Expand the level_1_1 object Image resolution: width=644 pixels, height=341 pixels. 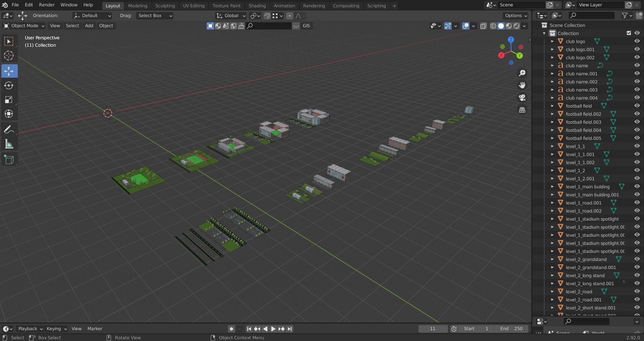pyautogui.click(x=552, y=146)
